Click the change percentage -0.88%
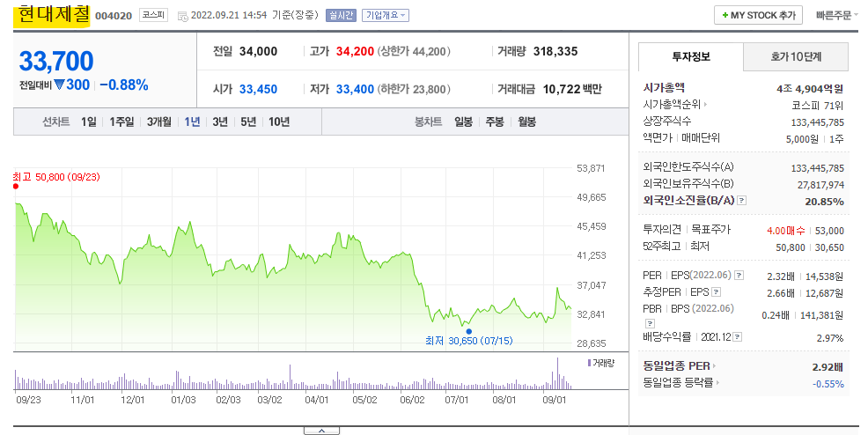 [x=124, y=85]
